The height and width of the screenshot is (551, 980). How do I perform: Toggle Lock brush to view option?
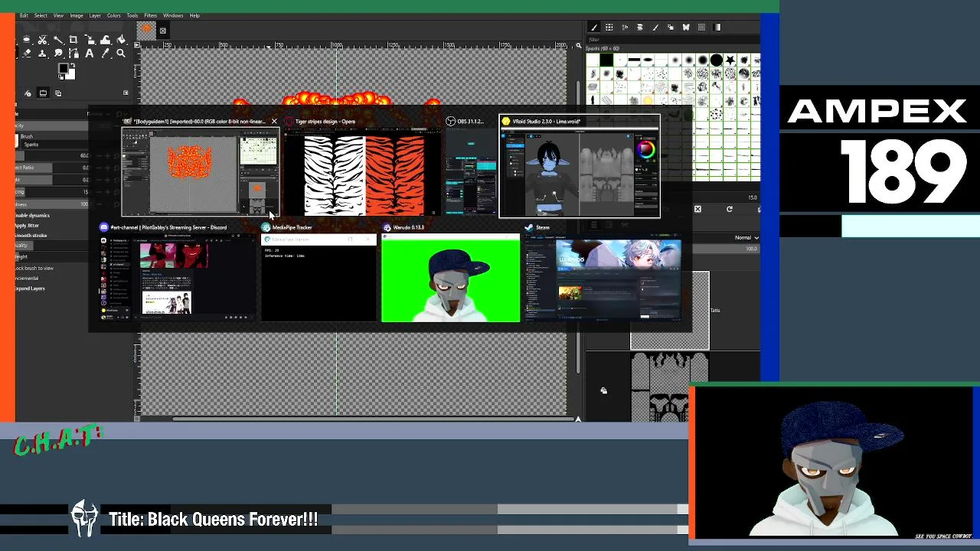[x=34, y=268]
